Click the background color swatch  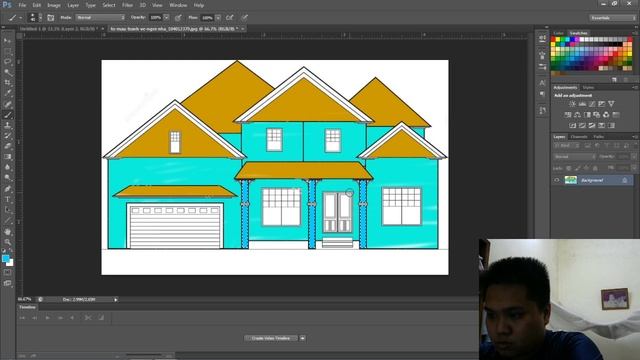pyautogui.click(x=10, y=263)
